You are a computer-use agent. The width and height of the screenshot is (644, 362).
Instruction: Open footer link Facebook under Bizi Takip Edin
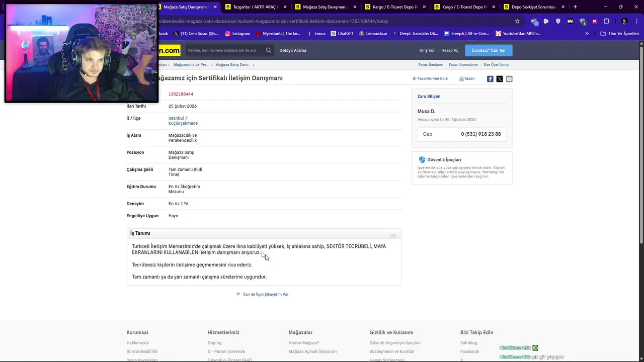(469, 351)
